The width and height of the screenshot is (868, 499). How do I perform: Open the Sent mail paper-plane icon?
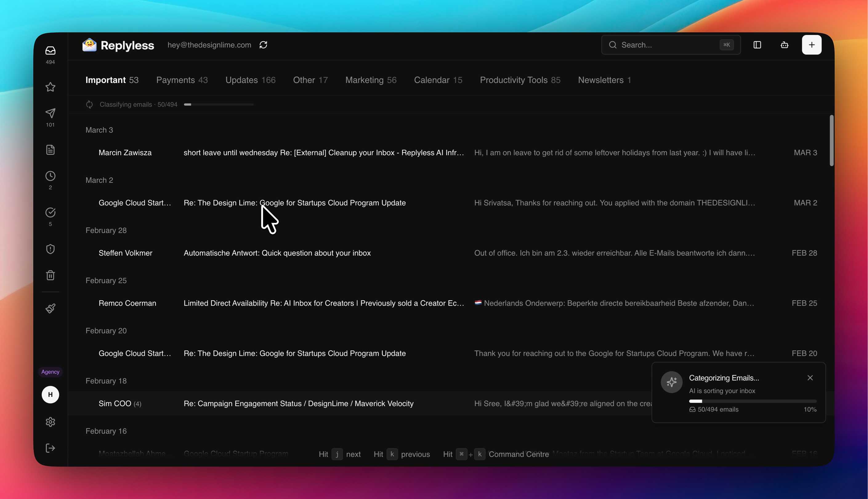click(50, 113)
